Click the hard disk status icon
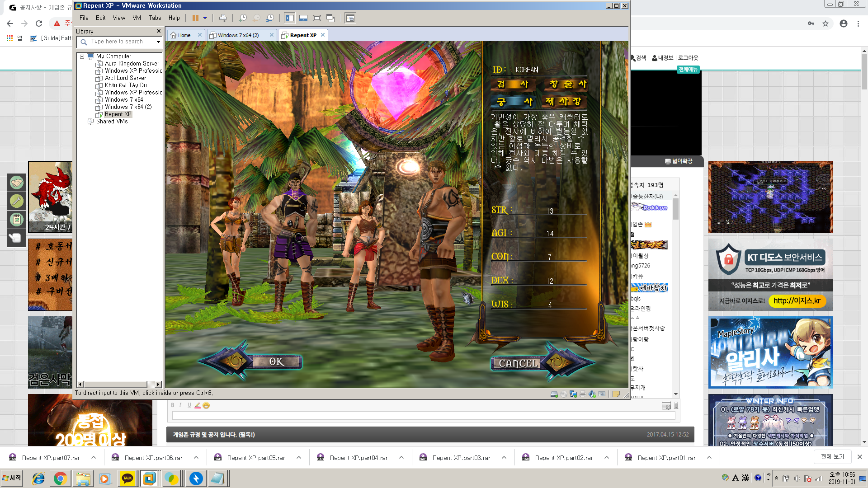The height and width of the screenshot is (488, 868). tap(554, 394)
